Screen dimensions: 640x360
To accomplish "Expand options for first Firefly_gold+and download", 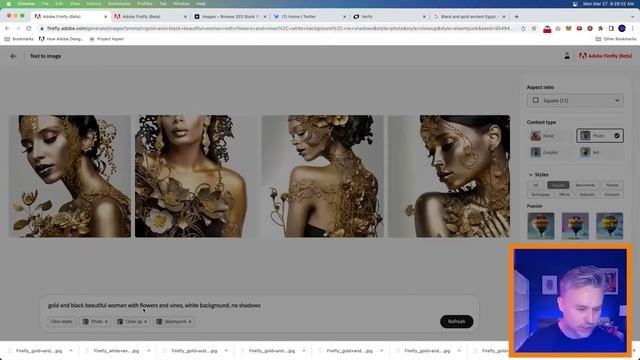I will tap(71, 351).
